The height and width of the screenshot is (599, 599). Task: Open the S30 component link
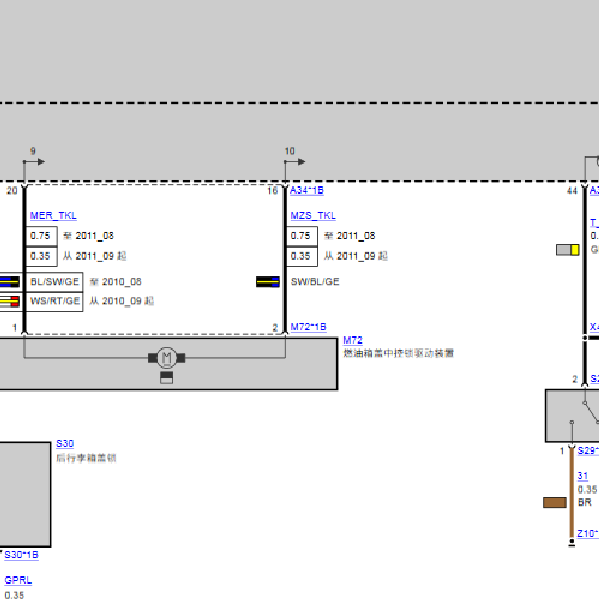pos(65,444)
